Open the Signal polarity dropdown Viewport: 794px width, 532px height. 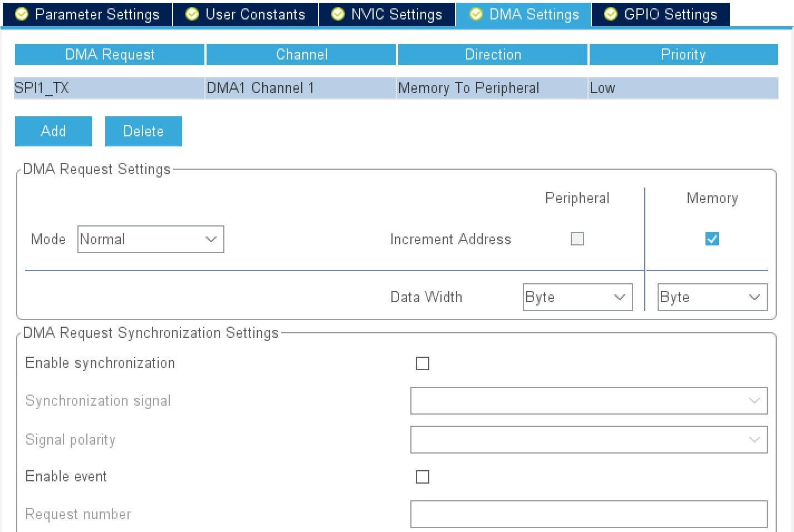[589, 440]
